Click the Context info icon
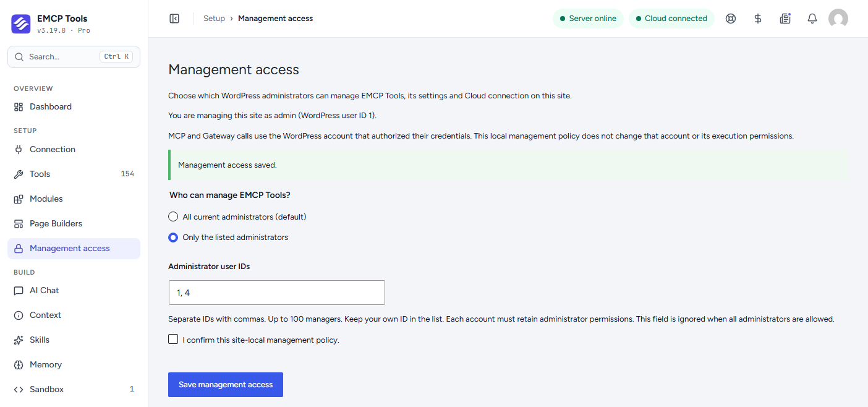This screenshot has height=407, width=868. point(19,315)
